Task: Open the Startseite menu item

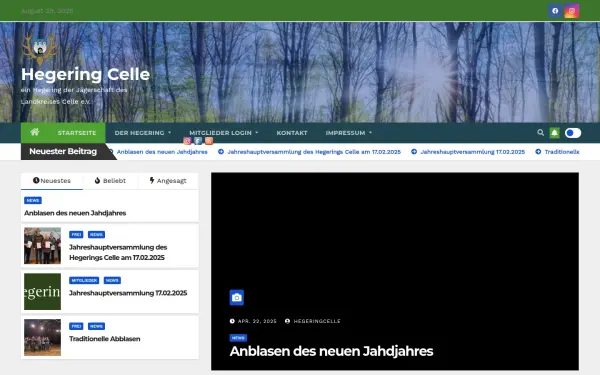Action: tap(77, 133)
